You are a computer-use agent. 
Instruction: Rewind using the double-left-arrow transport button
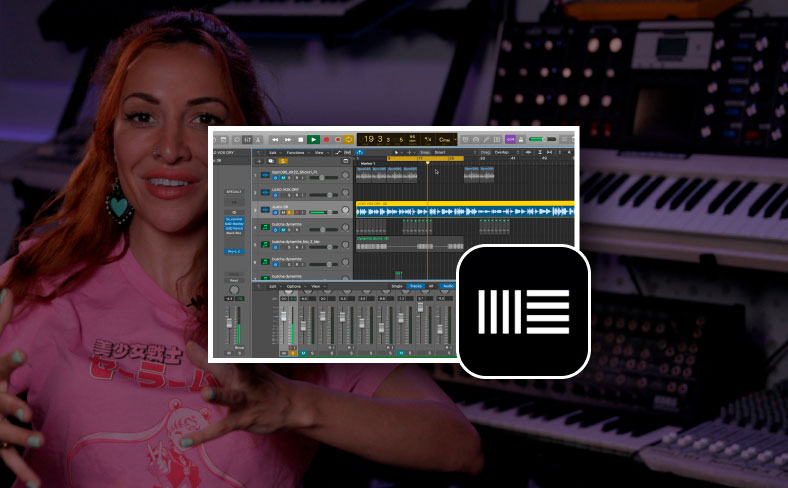[275, 140]
